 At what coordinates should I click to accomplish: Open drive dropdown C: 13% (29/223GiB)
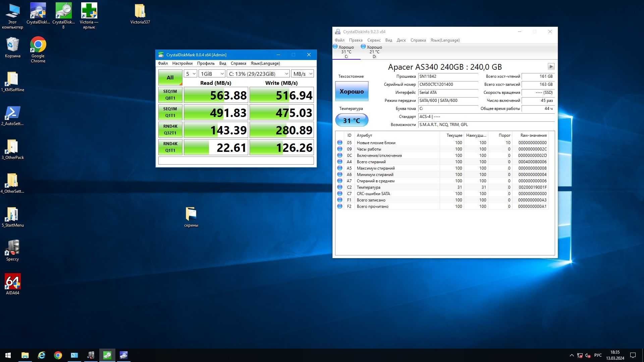tap(258, 74)
